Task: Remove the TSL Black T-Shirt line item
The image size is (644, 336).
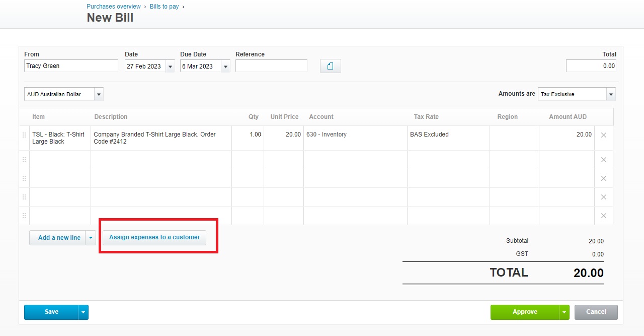Action: coord(604,135)
